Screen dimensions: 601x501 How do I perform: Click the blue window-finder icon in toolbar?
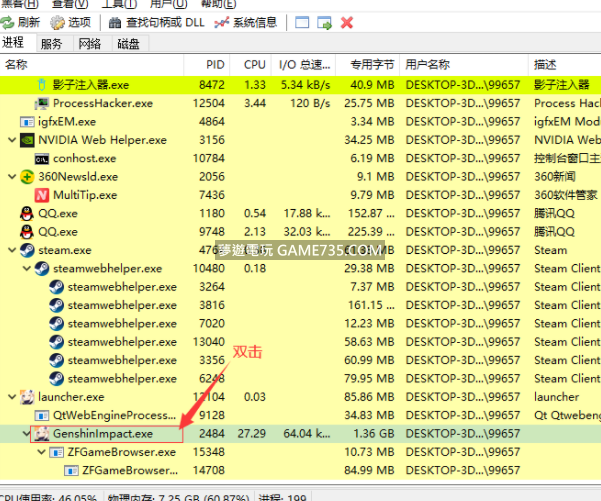(300, 22)
